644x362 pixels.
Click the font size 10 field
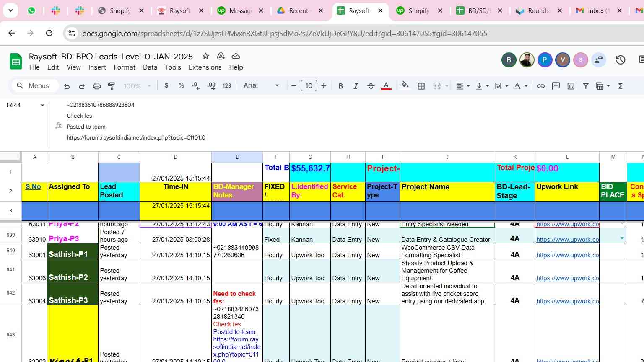(x=309, y=86)
